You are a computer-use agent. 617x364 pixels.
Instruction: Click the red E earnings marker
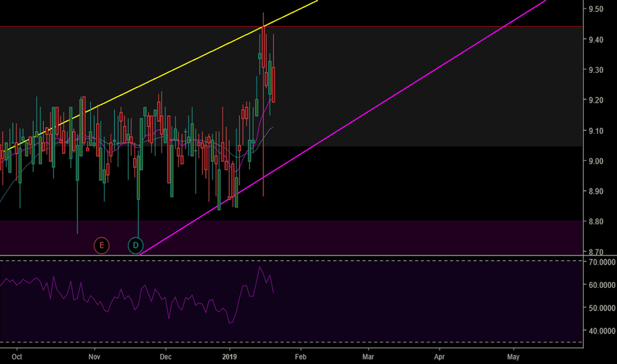pyautogui.click(x=101, y=246)
